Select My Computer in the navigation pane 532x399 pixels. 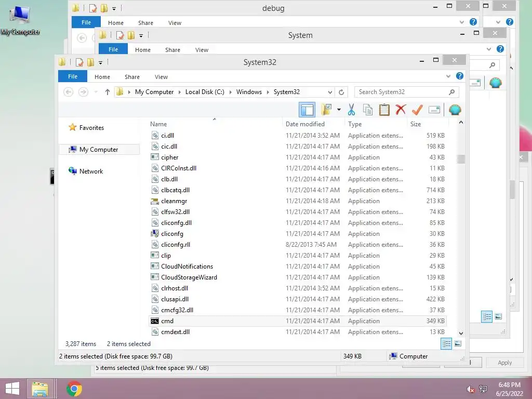pos(99,149)
